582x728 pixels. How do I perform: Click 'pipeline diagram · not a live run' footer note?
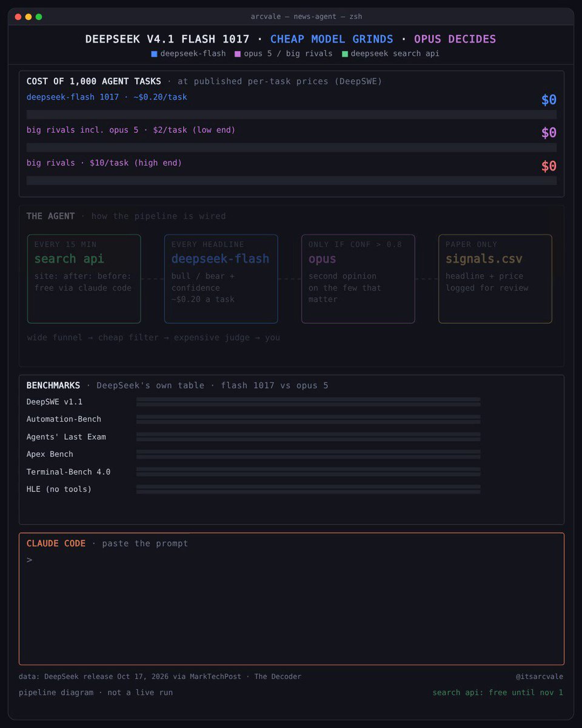coord(96,692)
